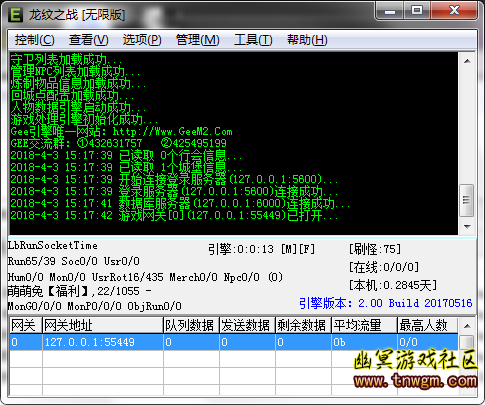Click the 登录服务器(127.0.0.1:5600)连接成功 log line
485x405 pixels.
[x=174, y=191]
